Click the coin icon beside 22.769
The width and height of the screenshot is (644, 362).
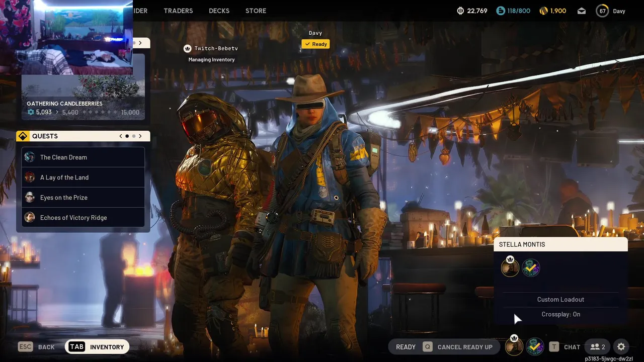point(460,11)
